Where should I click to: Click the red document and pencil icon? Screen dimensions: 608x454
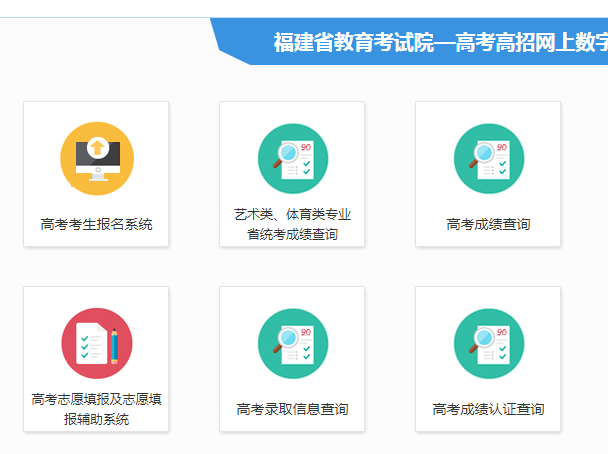[97, 344]
